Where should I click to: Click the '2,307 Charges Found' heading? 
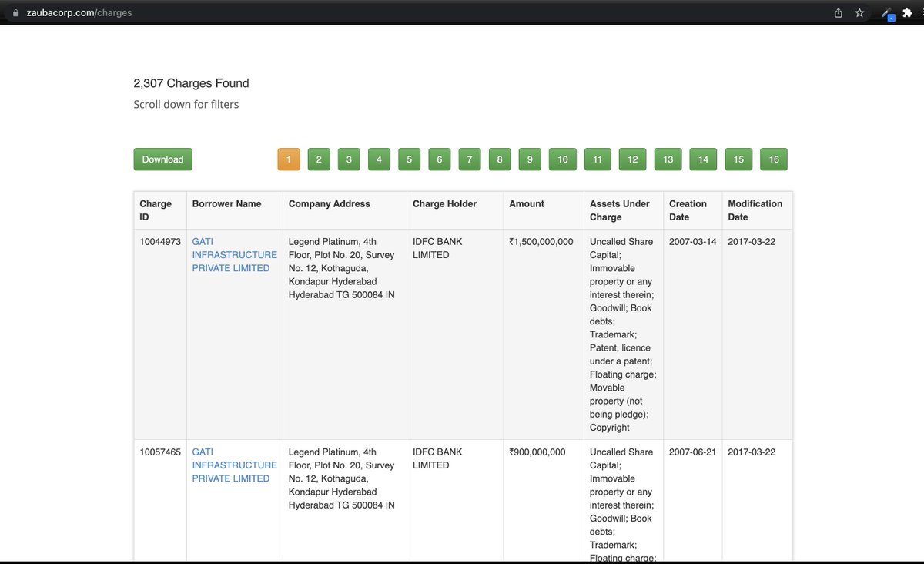(191, 83)
